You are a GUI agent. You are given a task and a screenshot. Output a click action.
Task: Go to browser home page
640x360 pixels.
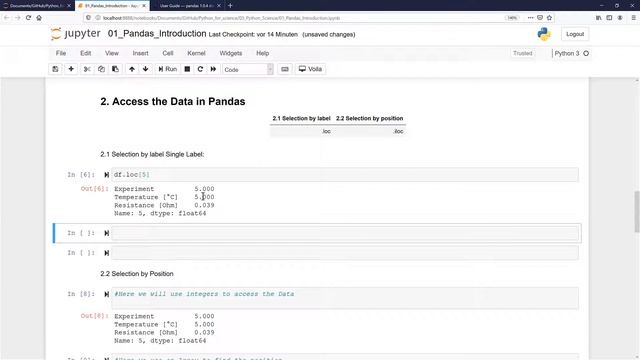pos(39,18)
